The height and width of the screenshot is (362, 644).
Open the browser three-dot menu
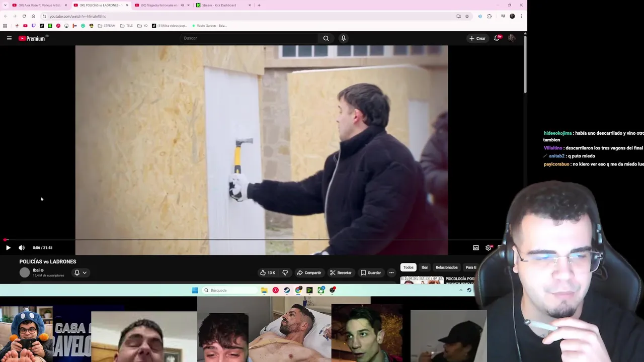521,16
